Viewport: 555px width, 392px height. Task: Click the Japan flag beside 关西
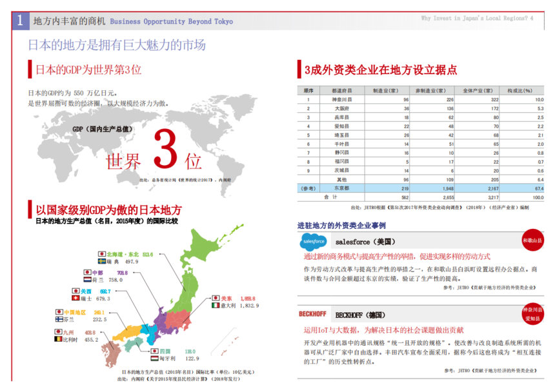pos(76,291)
